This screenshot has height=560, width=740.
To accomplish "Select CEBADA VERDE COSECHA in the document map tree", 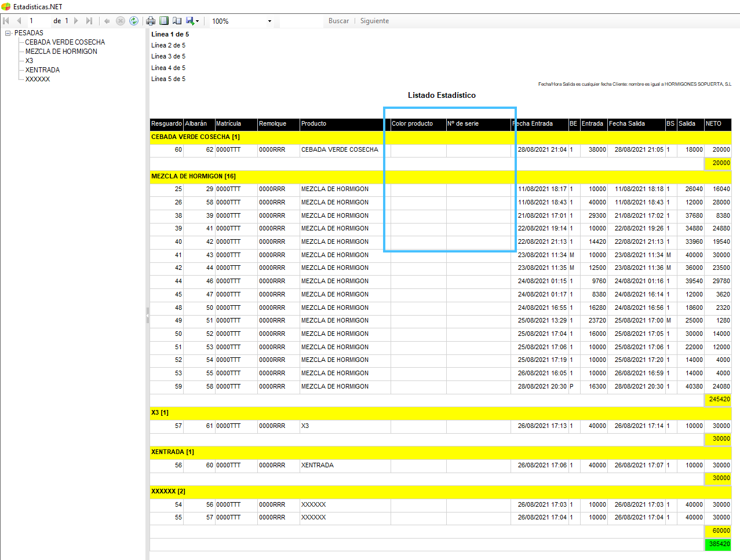I will pos(65,42).
